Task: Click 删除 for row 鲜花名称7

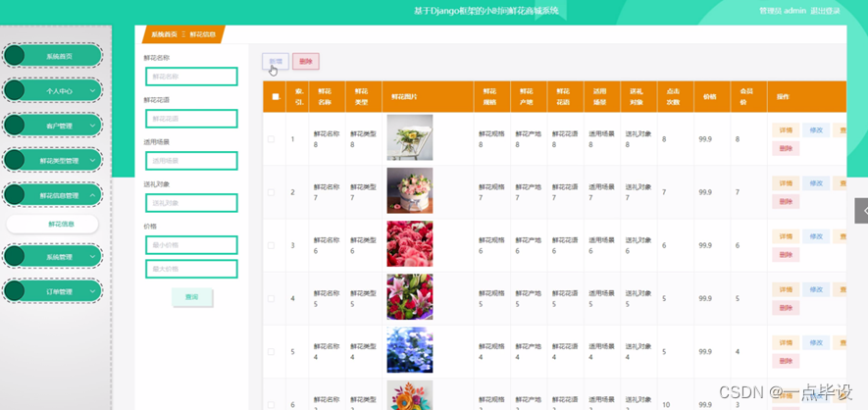Action: point(786,201)
